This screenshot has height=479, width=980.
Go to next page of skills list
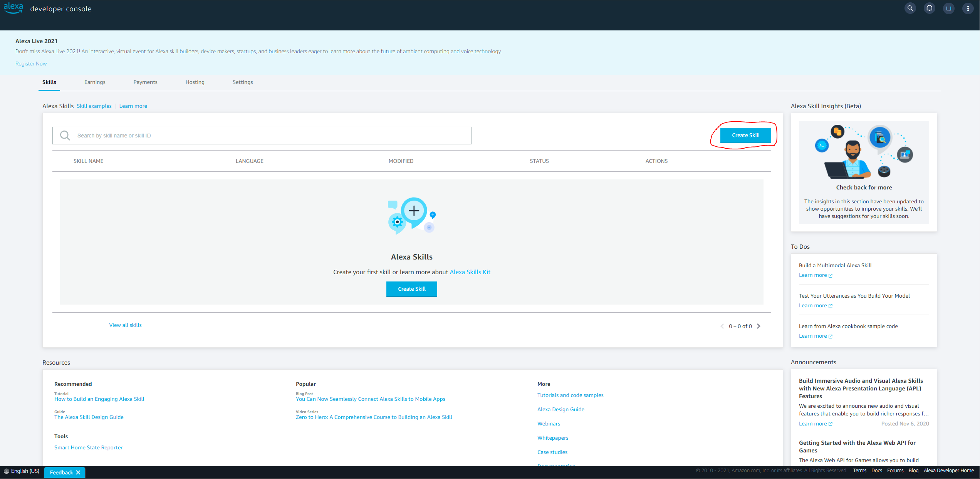tap(758, 326)
